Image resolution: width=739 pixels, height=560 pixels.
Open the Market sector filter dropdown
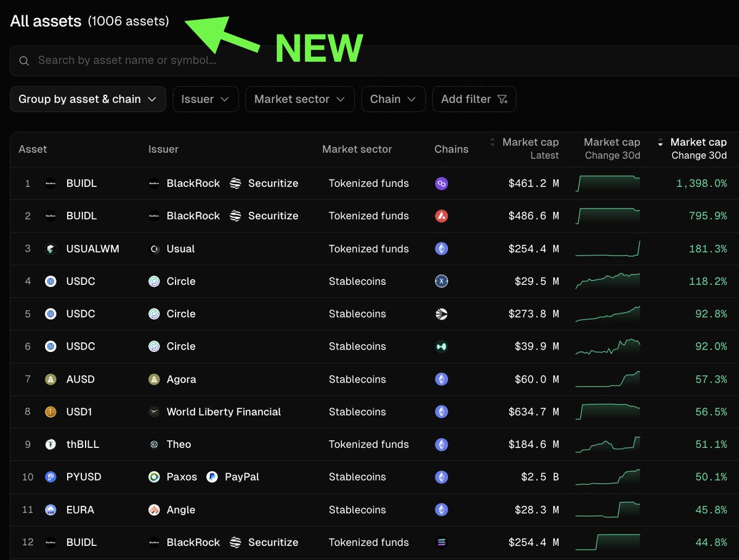299,99
